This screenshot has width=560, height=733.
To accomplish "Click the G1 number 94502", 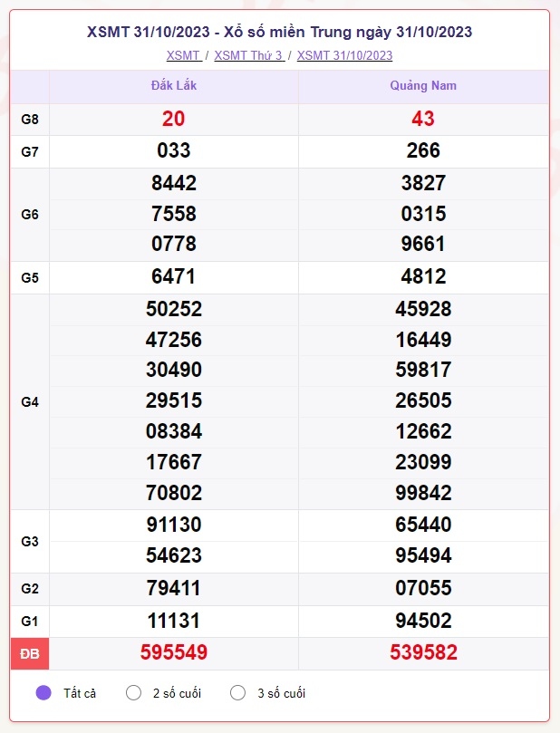I will 423,621.
